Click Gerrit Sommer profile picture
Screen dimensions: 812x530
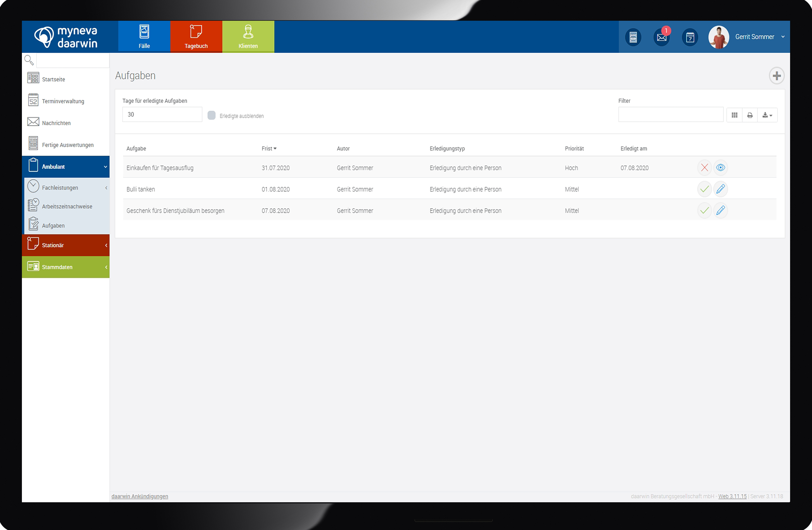point(719,37)
